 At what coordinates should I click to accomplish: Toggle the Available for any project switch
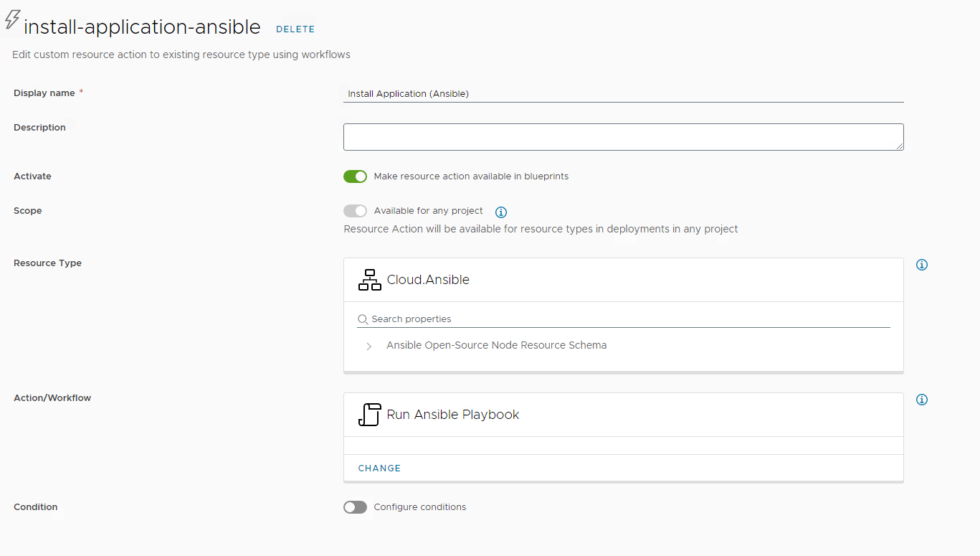coord(355,211)
